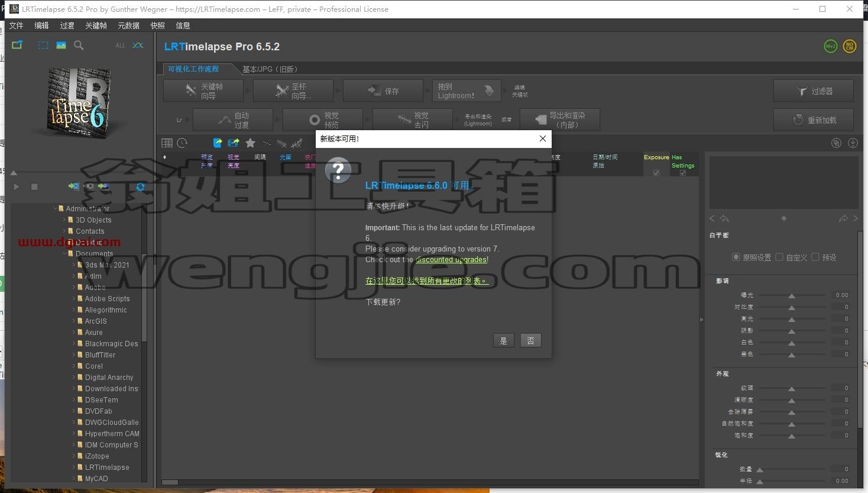Click the image export icon beside the star
The height and width of the screenshot is (493, 868).
(x=233, y=143)
